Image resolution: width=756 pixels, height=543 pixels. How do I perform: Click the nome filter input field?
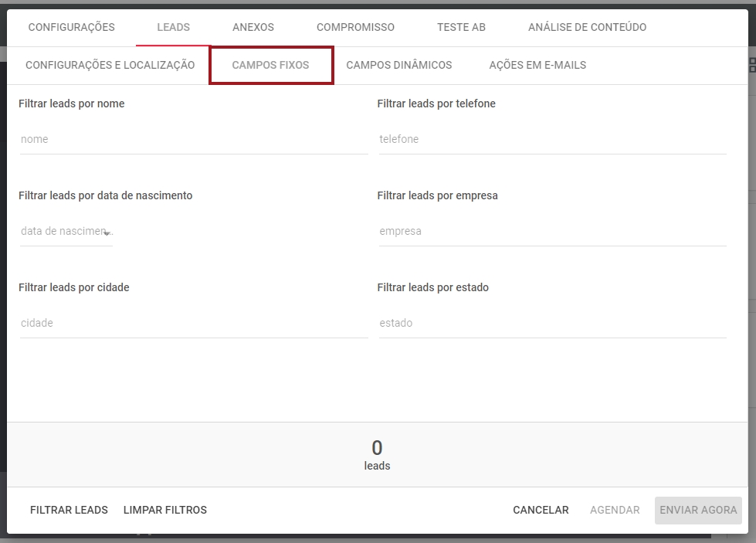pyautogui.click(x=193, y=140)
